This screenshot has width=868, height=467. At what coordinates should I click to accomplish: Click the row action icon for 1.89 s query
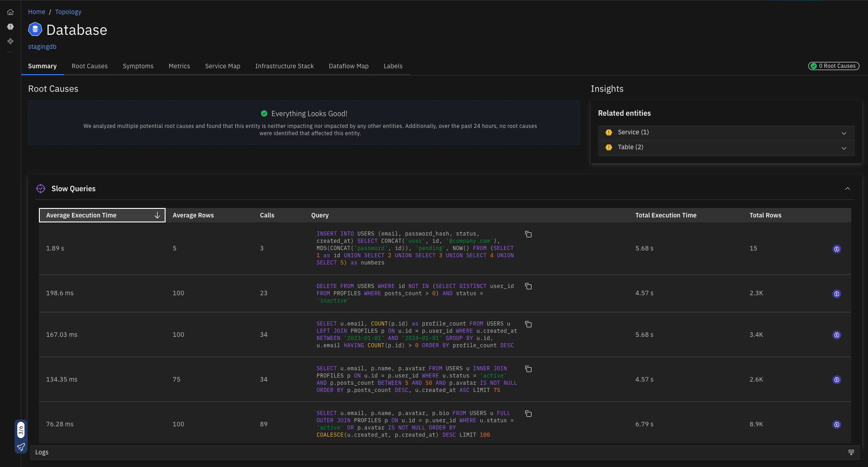(x=836, y=249)
